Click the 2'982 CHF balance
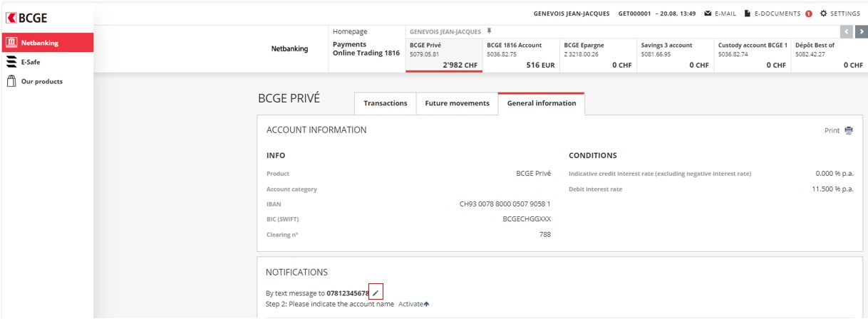 460,65
